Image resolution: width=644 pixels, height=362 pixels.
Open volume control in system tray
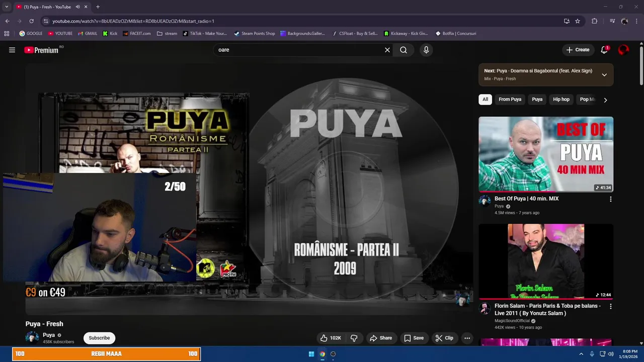[611, 354]
